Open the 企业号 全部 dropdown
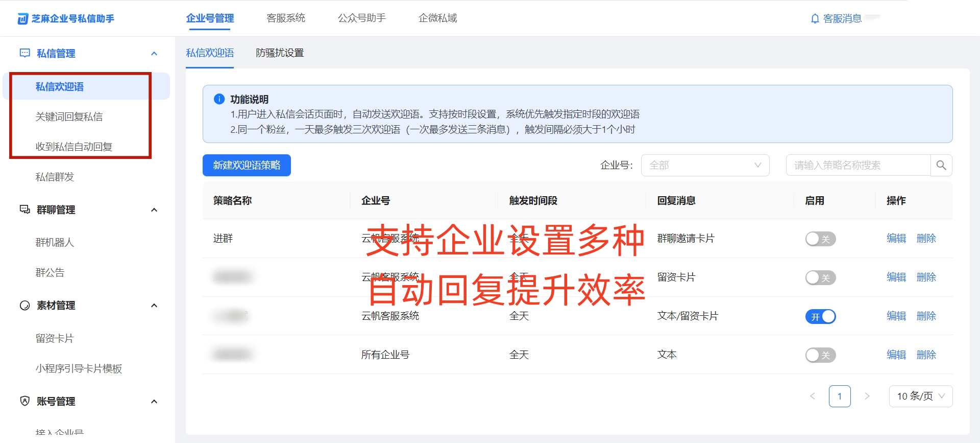Image resolution: width=980 pixels, height=443 pixels. click(705, 165)
